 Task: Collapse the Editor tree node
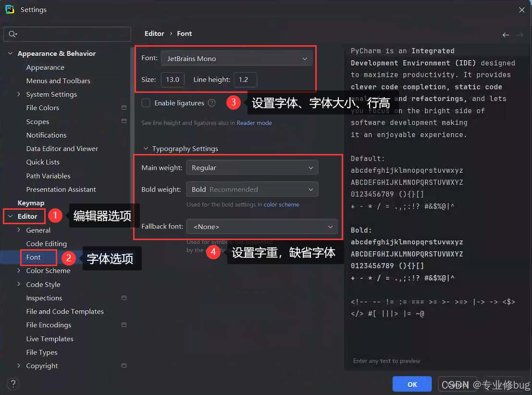pos(11,217)
